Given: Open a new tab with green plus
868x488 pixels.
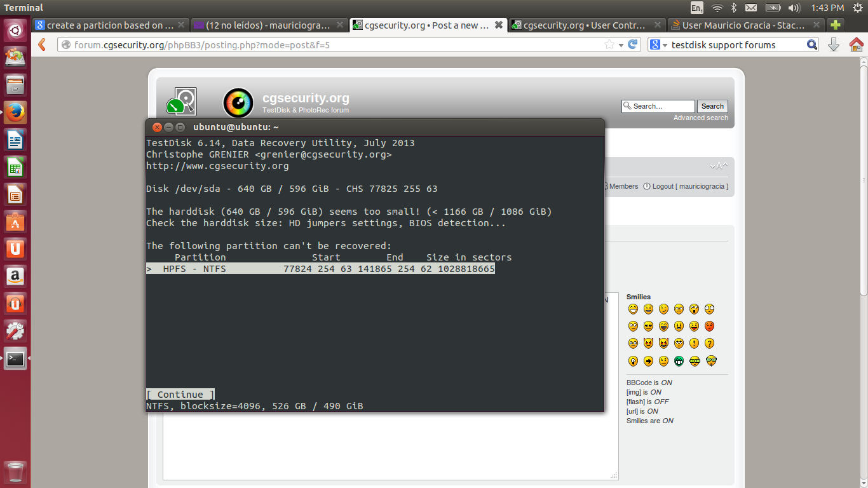Looking at the screenshot, I should [x=836, y=25].
